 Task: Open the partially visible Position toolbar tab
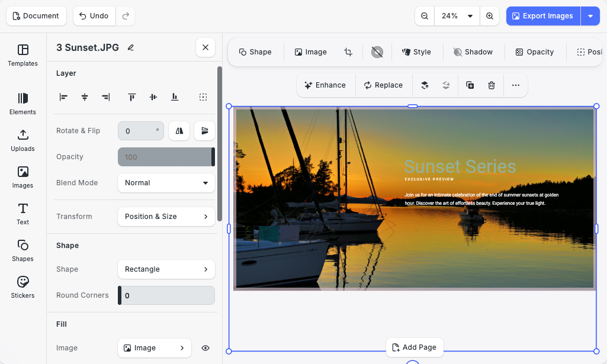tap(589, 52)
